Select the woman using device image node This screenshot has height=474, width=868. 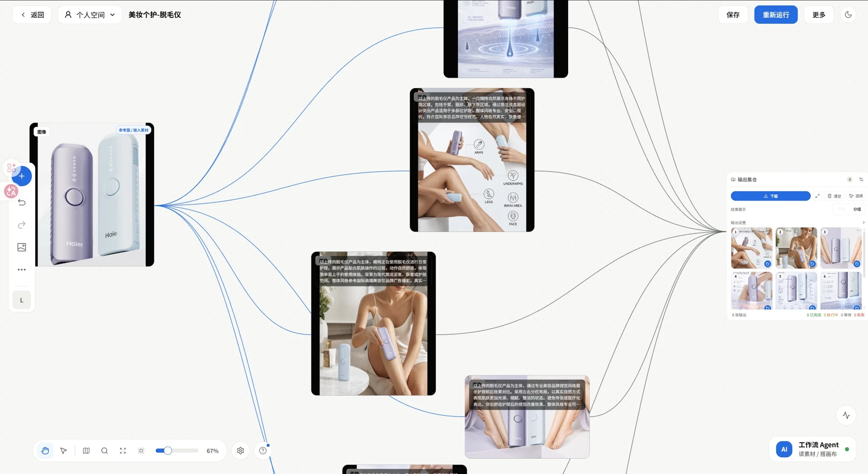tap(373, 324)
